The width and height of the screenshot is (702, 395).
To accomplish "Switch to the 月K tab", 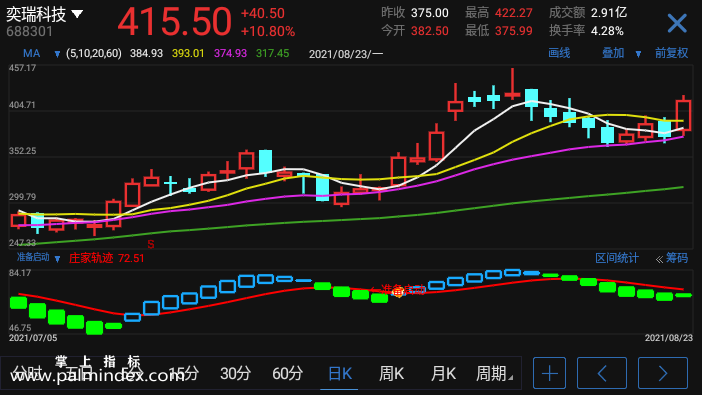I will [x=443, y=373].
